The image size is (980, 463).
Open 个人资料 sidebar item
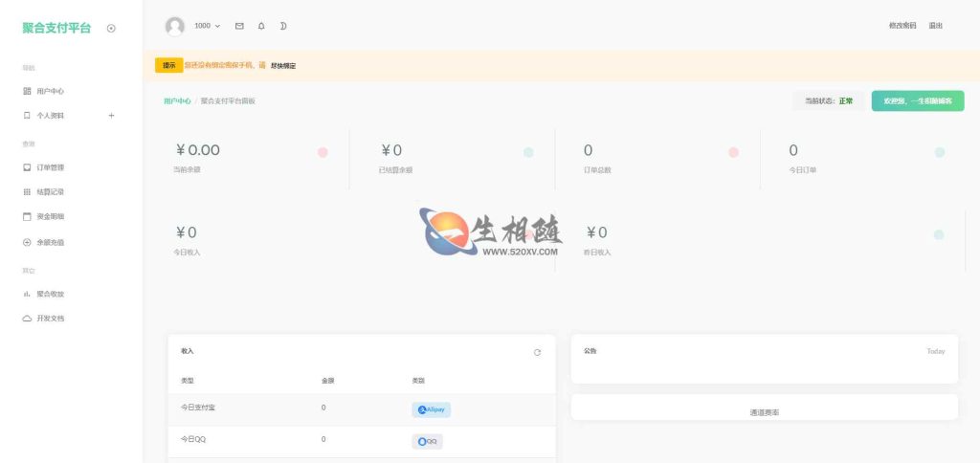click(50, 116)
